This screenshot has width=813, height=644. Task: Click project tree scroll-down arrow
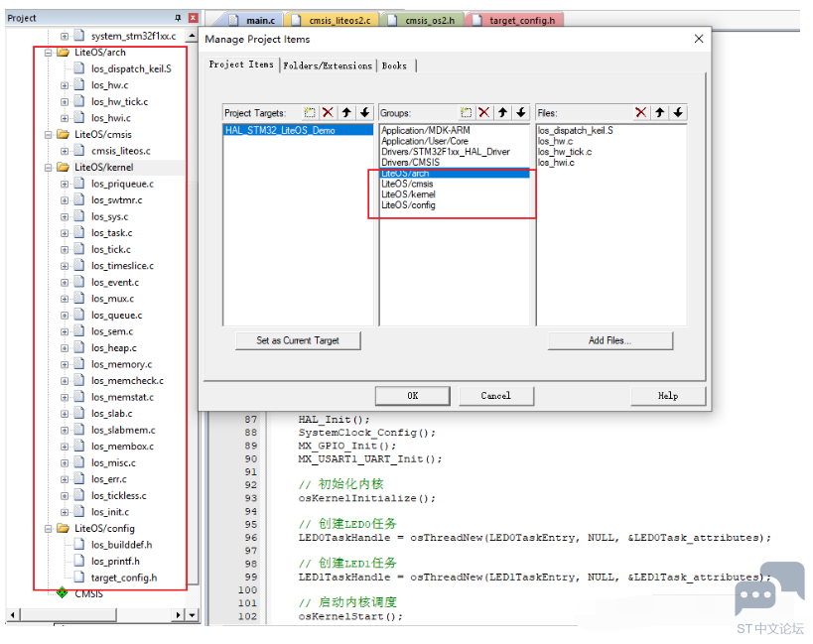click(193, 615)
